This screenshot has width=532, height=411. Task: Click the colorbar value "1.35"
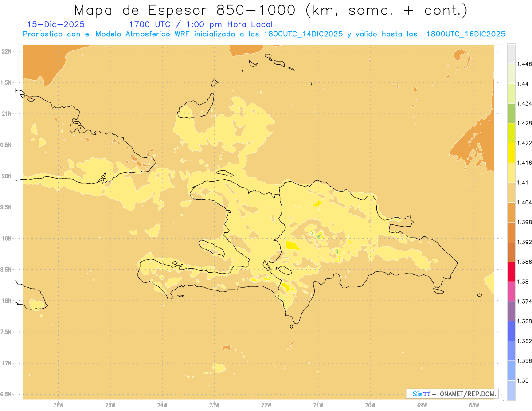coord(522,380)
